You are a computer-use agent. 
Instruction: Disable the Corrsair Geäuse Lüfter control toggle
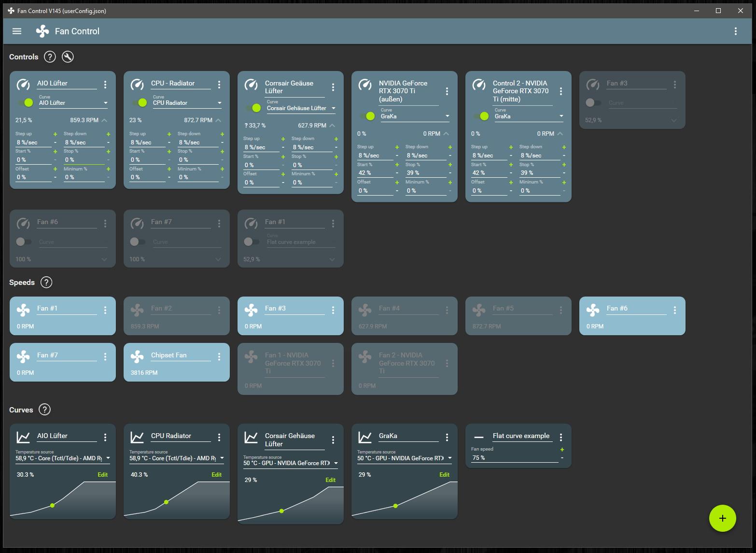point(253,108)
